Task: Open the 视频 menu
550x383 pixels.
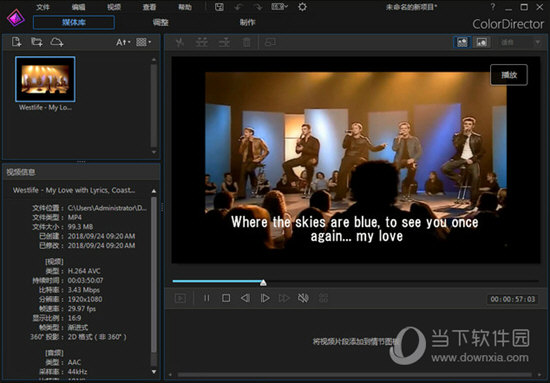Action: tap(114, 7)
